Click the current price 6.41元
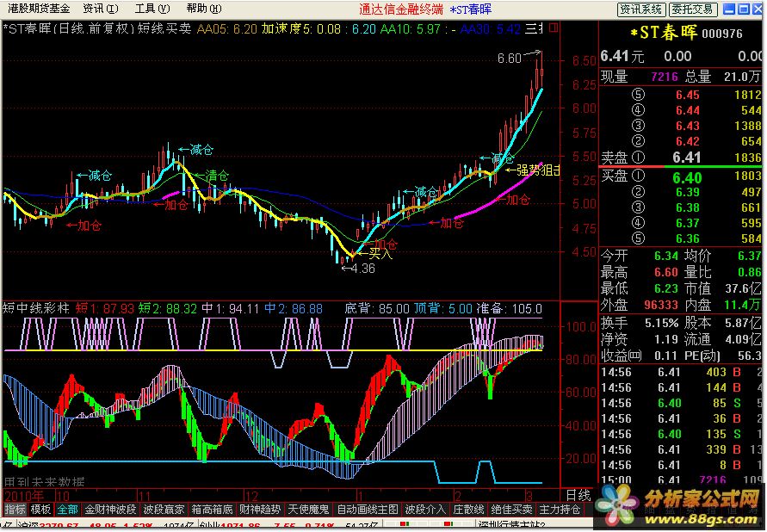This screenshot has height=532, width=767. pyautogui.click(x=622, y=56)
